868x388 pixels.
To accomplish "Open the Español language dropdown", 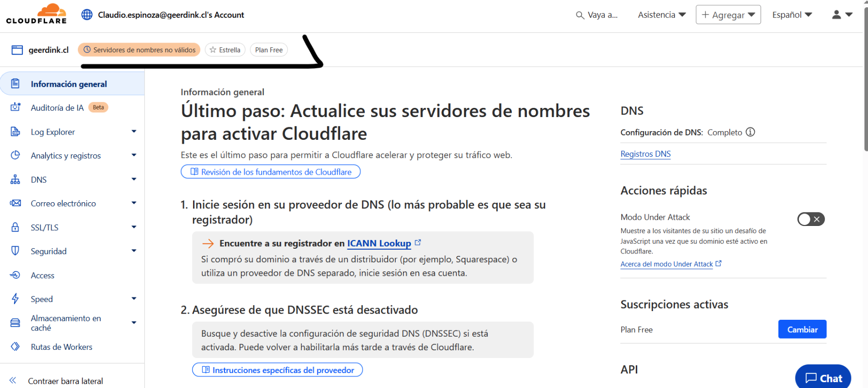I will (792, 15).
